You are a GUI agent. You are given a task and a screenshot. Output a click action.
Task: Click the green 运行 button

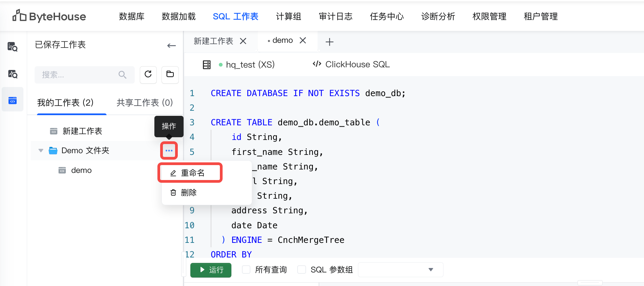(211, 270)
